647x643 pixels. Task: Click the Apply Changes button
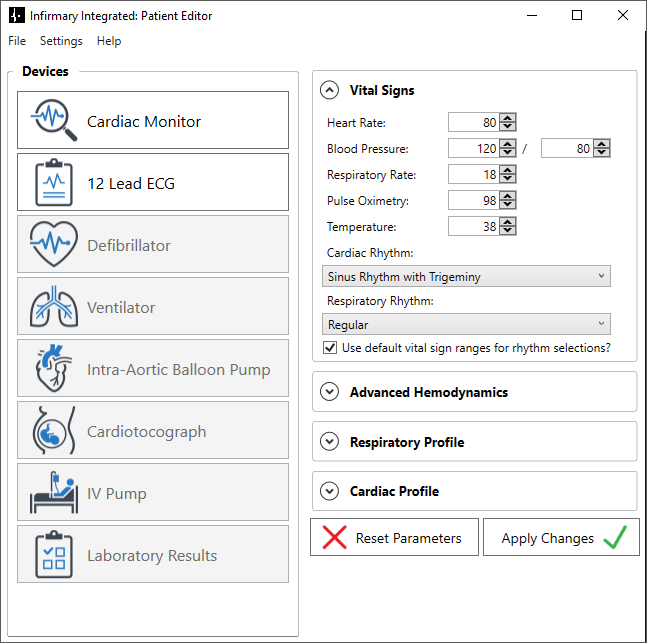(x=561, y=537)
